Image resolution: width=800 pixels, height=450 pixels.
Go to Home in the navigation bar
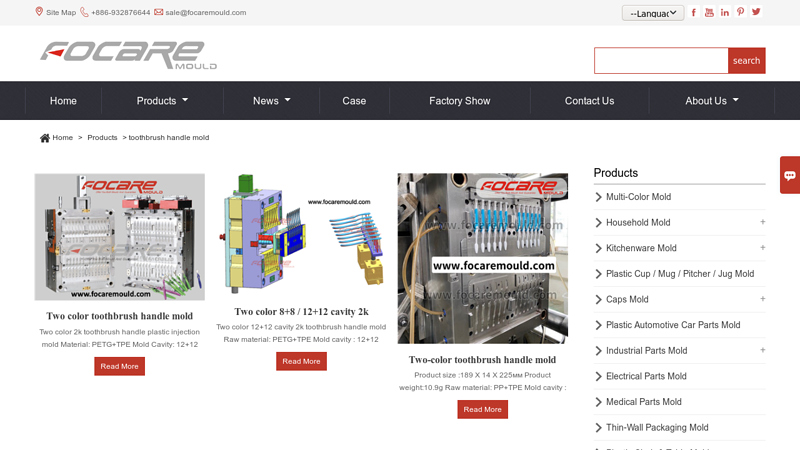(63, 101)
